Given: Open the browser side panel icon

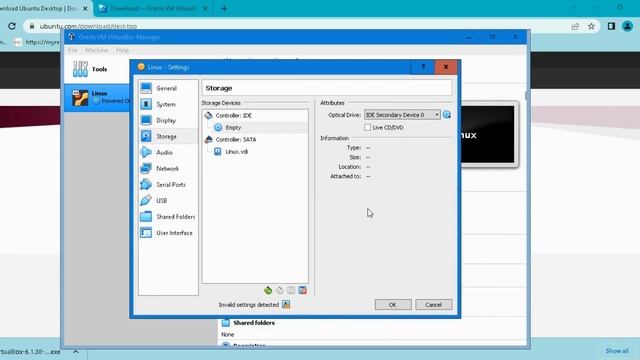Looking at the screenshot, I should point(611,26).
